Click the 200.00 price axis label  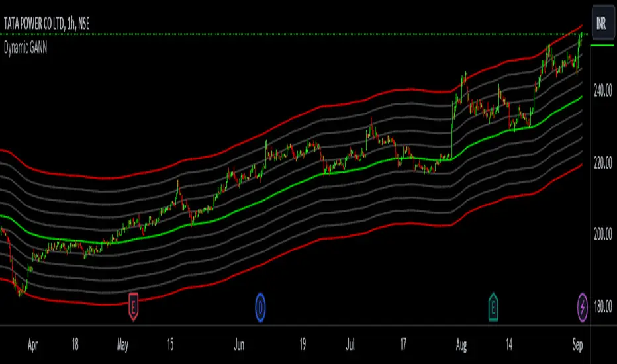[603, 234]
